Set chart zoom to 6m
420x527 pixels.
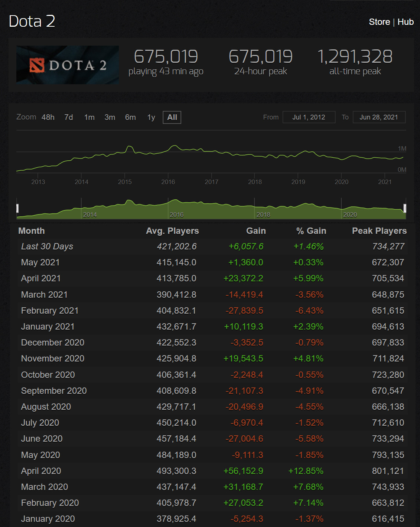(x=130, y=117)
